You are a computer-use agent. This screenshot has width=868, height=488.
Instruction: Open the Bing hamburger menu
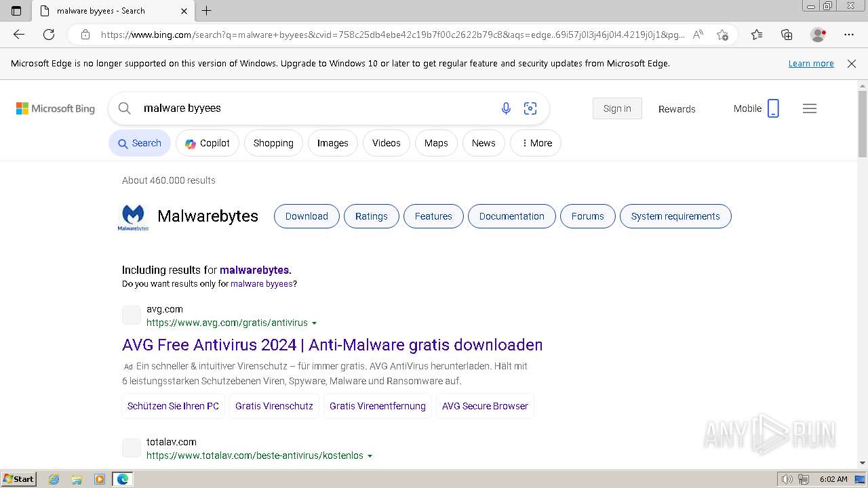click(810, 108)
